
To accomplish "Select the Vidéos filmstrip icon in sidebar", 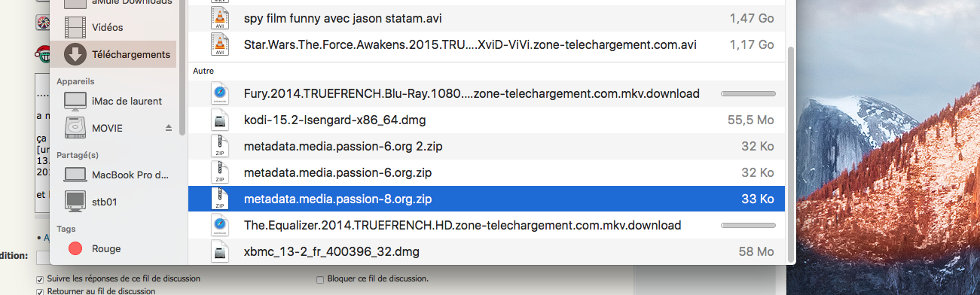I will click(x=75, y=27).
